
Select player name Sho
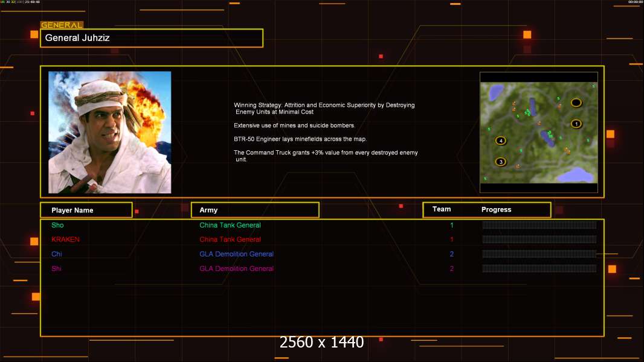(57, 225)
